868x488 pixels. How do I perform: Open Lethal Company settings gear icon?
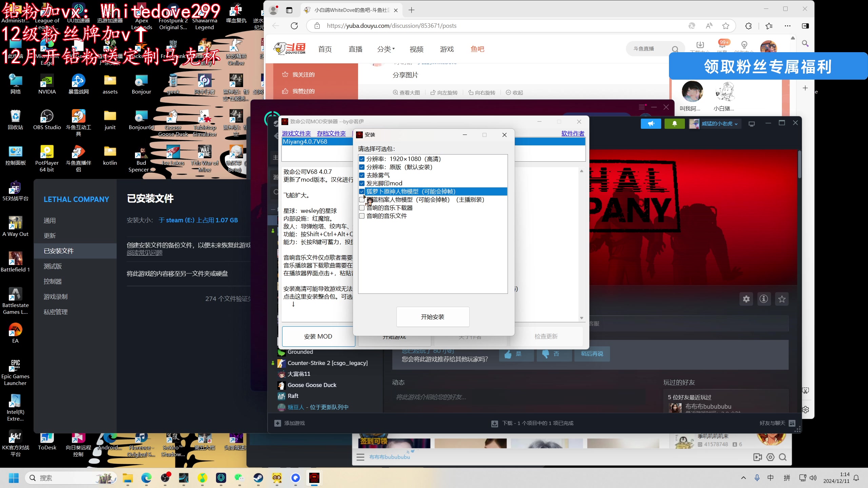pos(746,299)
